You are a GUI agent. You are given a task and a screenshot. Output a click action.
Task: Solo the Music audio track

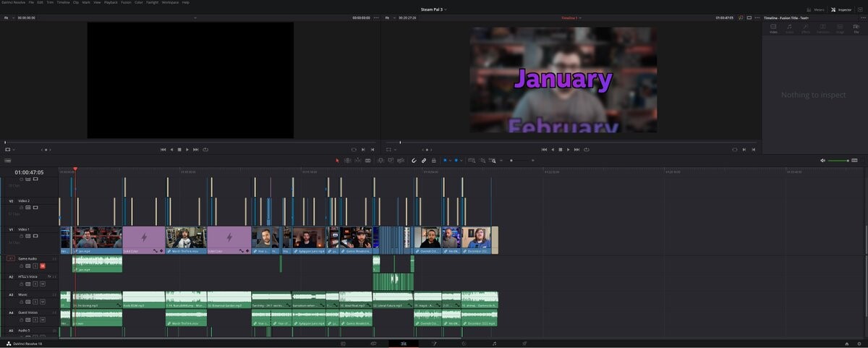pyautogui.click(x=35, y=302)
